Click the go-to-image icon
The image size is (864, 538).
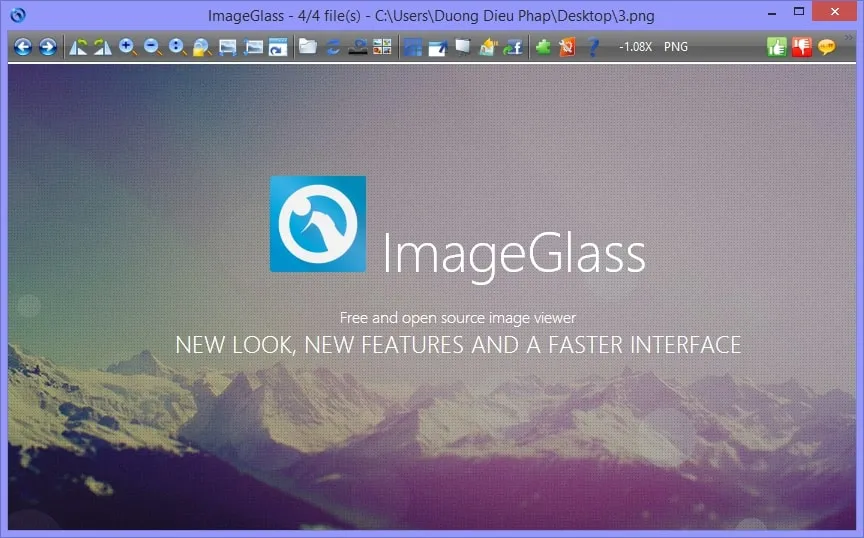click(x=358, y=47)
